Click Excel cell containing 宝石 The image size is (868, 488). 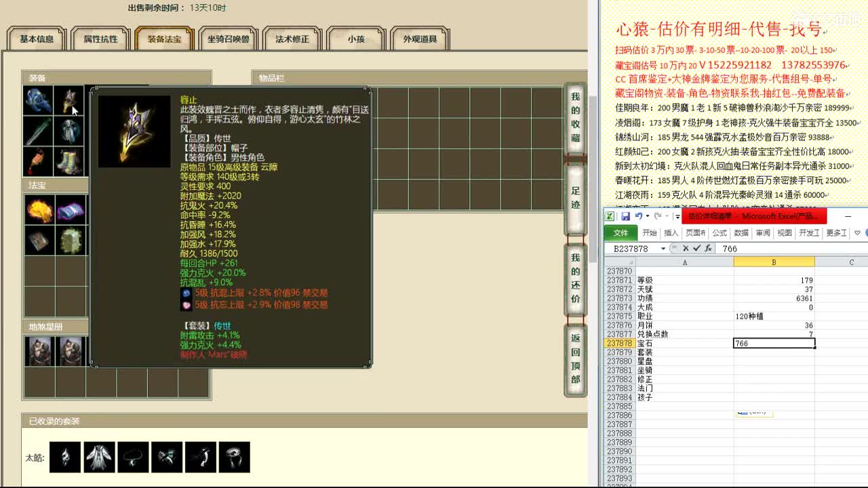pyautogui.click(x=684, y=344)
